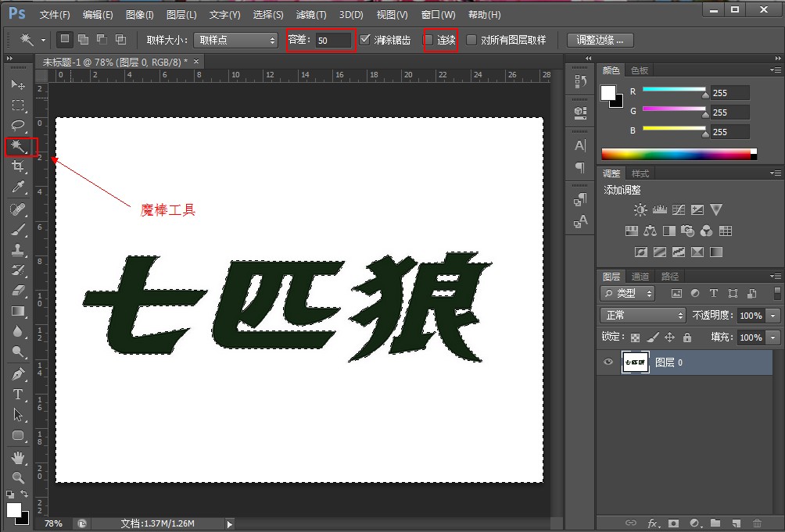Open the 取样大小 sample size dropdown
Screen dimensions: 785x532
pyautogui.click(x=235, y=40)
